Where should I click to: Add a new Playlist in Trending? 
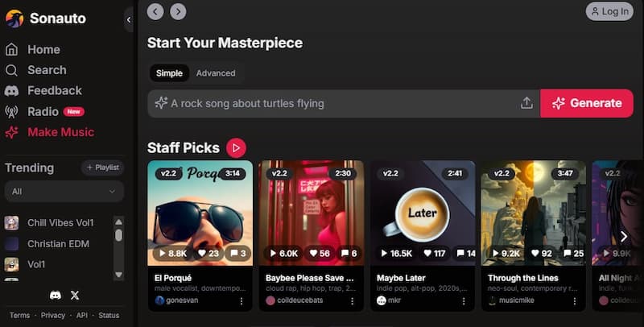[103, 168]
